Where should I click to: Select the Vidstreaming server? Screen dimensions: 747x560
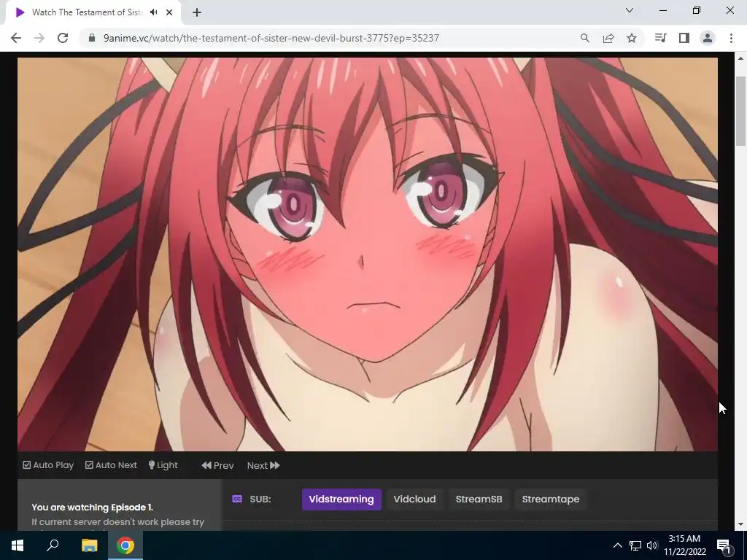(x=341, y=499)
